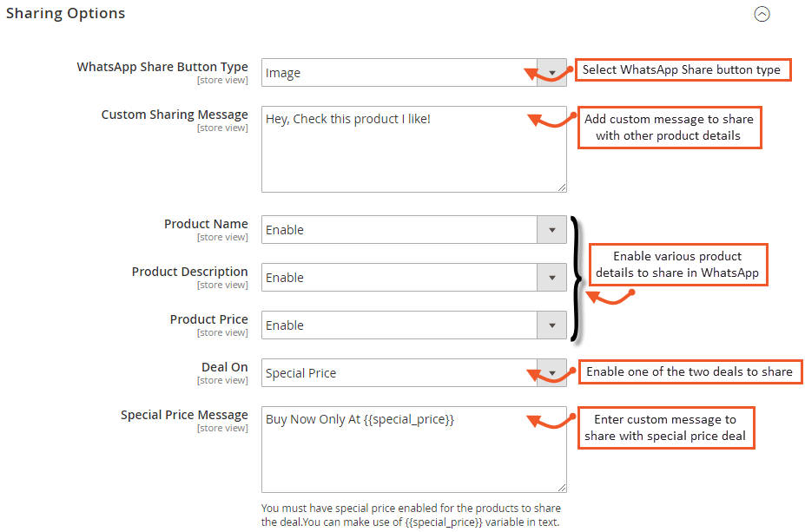Click the Custom Sharing Message label
The width and height of the screenshot is (805, 532).
click(175, 115)
